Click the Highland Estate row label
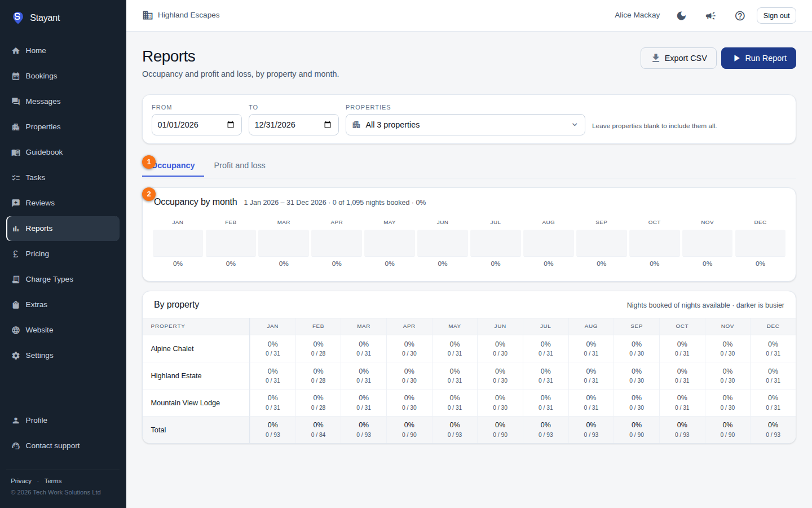Viewport: 812px width, 508px height. click(x=176, y=376)
